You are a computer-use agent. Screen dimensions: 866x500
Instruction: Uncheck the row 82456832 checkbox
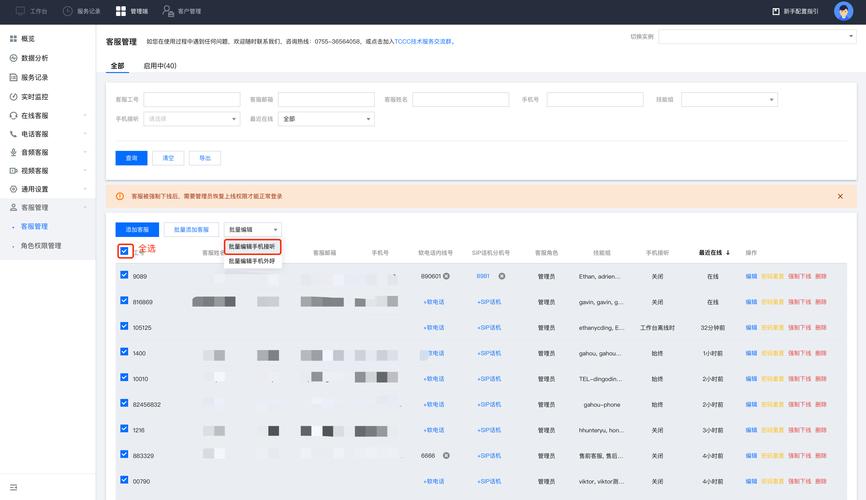point(124,403)
